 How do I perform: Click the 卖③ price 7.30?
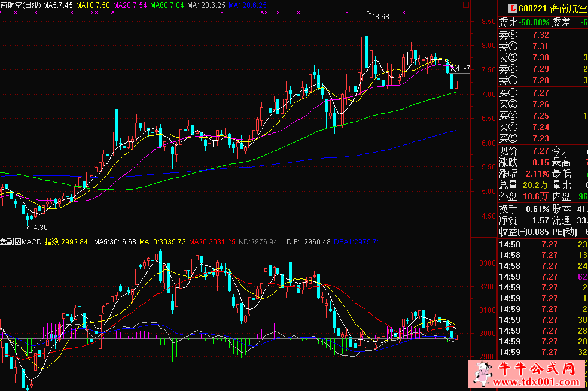[541, 57]
